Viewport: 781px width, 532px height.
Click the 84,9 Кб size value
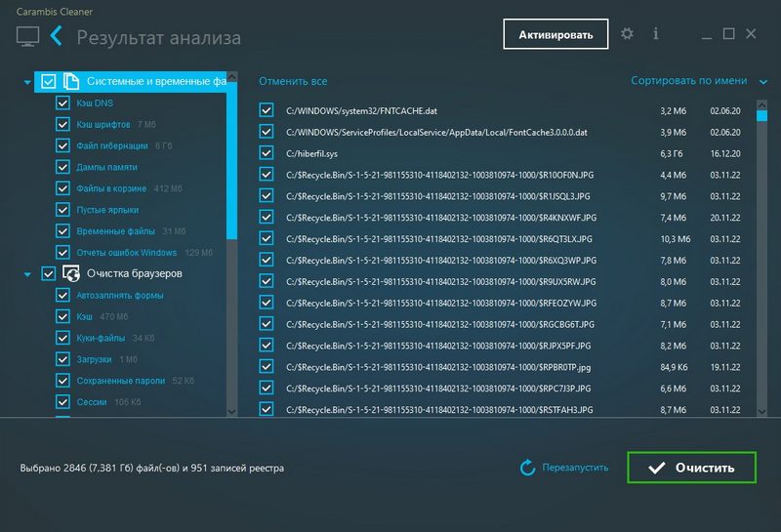[674, 368]
